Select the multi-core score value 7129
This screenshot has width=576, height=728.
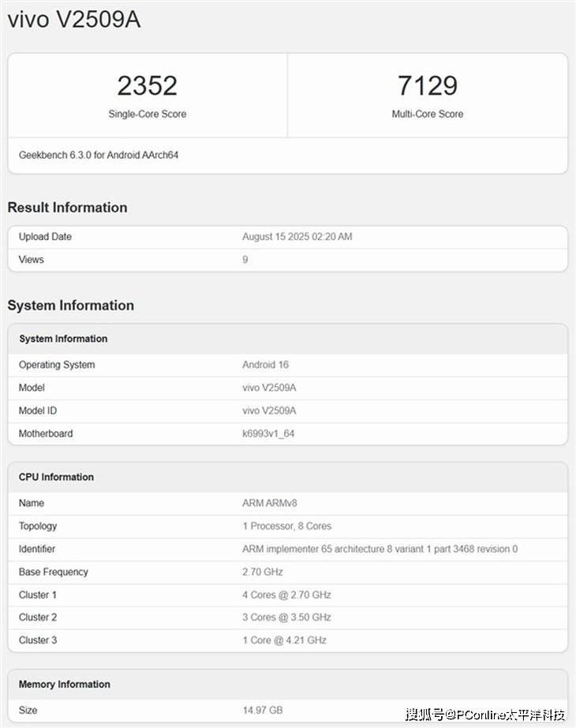point(428,85)
